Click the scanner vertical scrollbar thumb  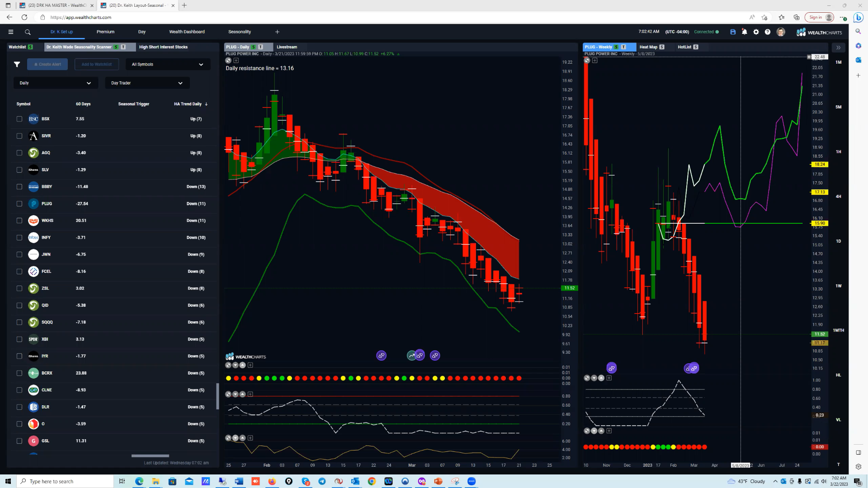coord(217,396)
